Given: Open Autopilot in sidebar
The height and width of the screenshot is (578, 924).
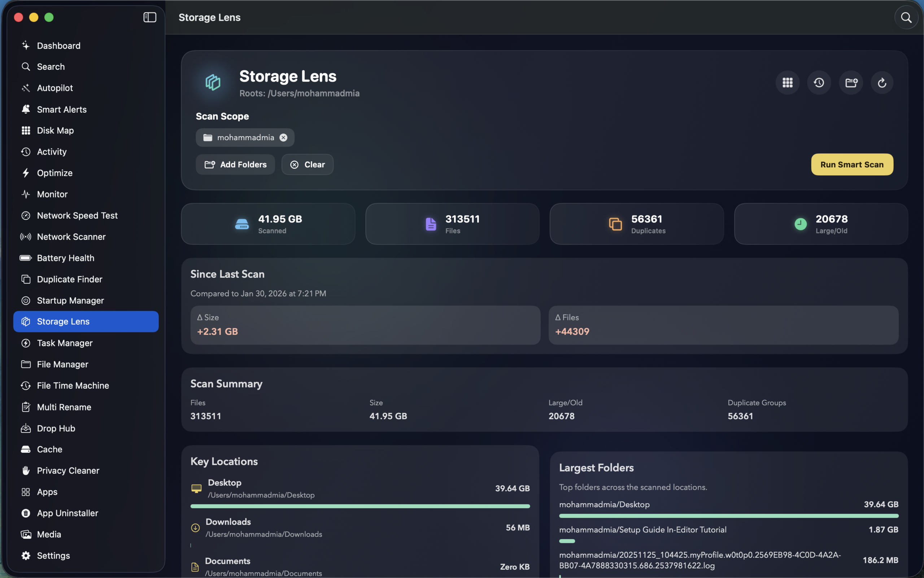Looking at the screenshot, I should (x=86, y=88).
